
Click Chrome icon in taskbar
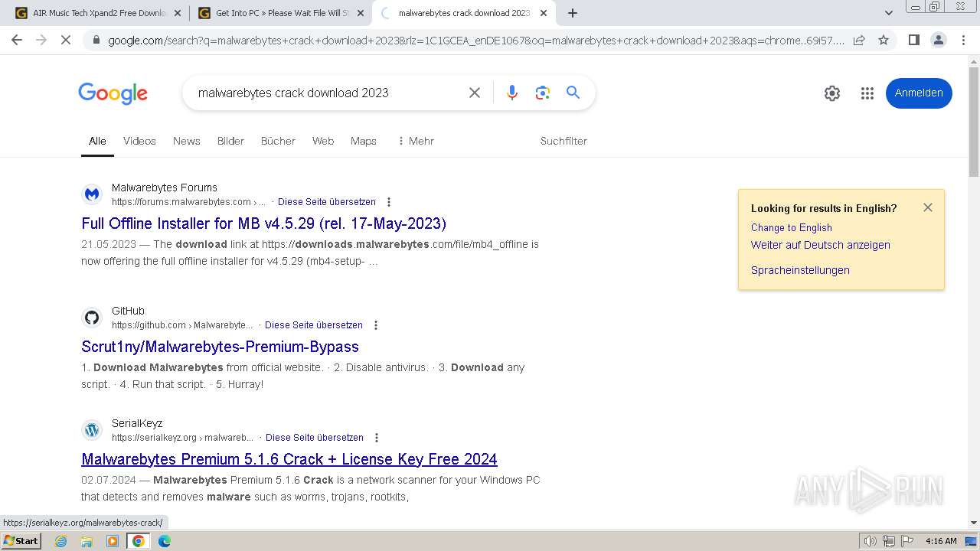[139, 541]
